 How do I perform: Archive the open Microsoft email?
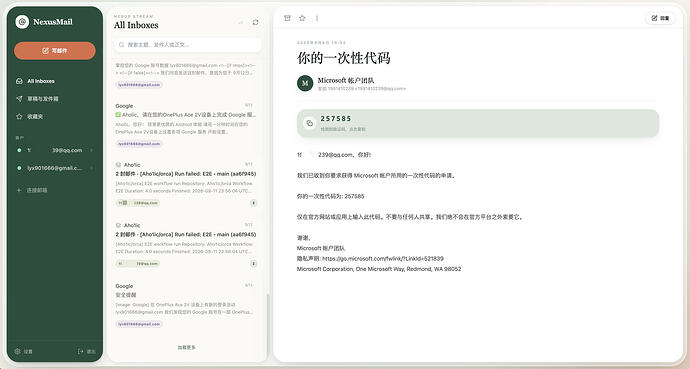(287, 18)
